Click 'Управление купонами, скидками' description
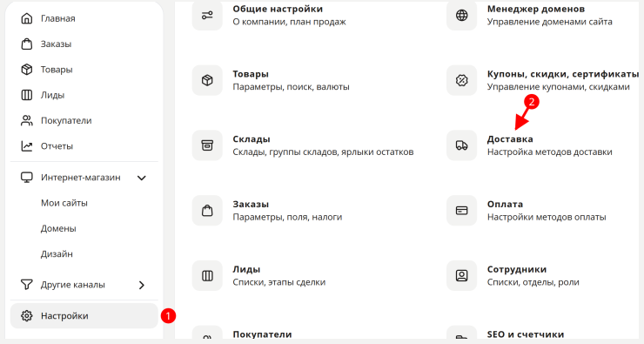The height and width of the screenshot is (344, 644). (x=558, y=87)
